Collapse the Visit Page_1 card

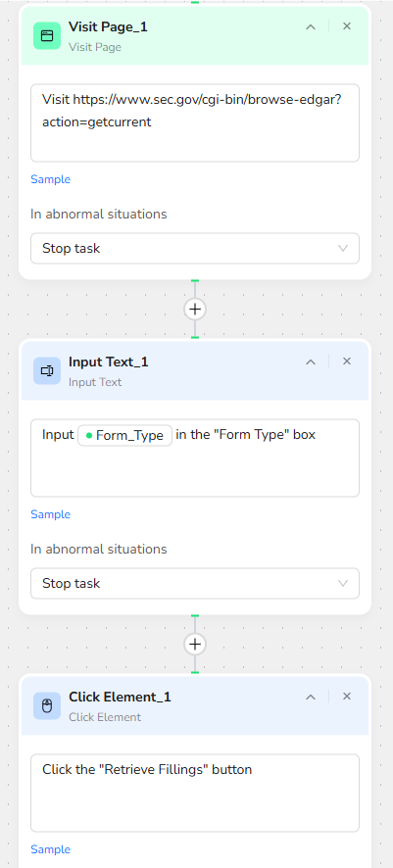pyautogui.click(x=311, y=26)
